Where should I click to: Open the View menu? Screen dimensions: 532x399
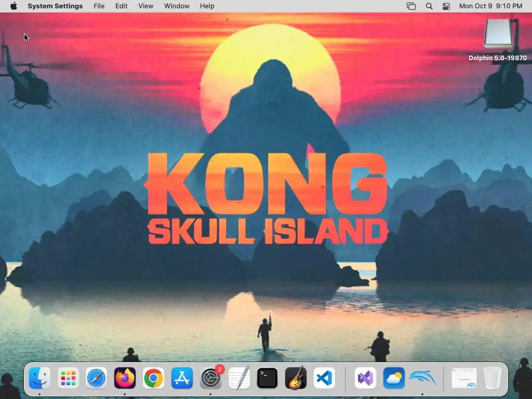point(146,6)
